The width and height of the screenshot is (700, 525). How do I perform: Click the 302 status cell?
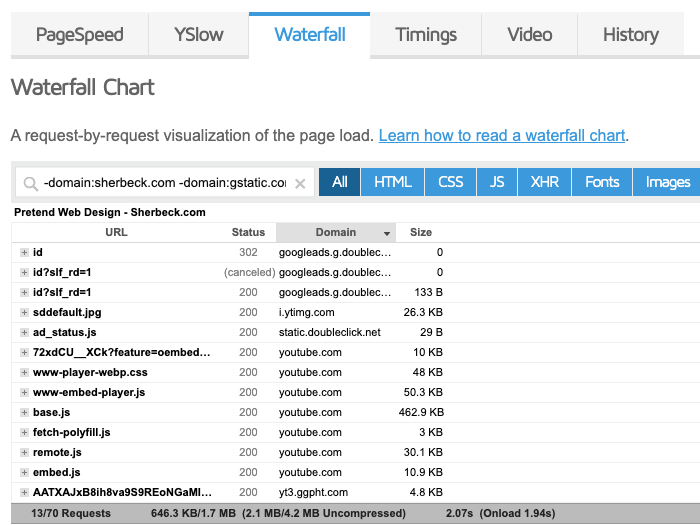[248, 252]
